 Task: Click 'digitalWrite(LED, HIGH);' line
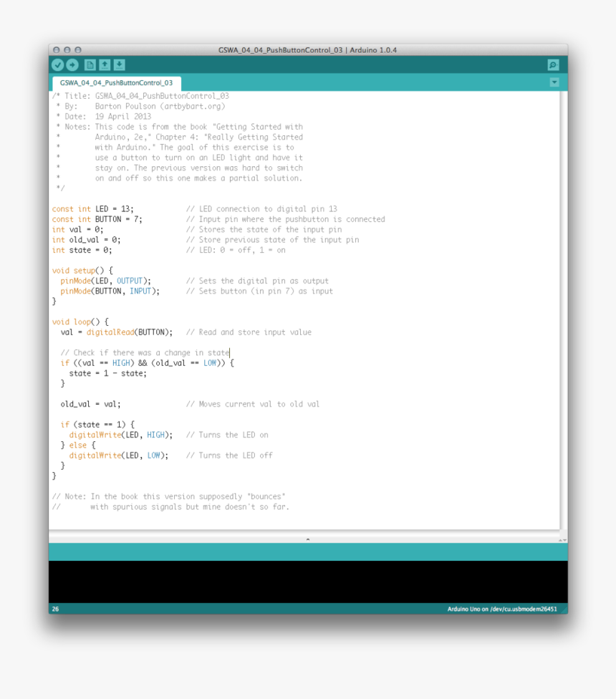(x=121, y=435)
